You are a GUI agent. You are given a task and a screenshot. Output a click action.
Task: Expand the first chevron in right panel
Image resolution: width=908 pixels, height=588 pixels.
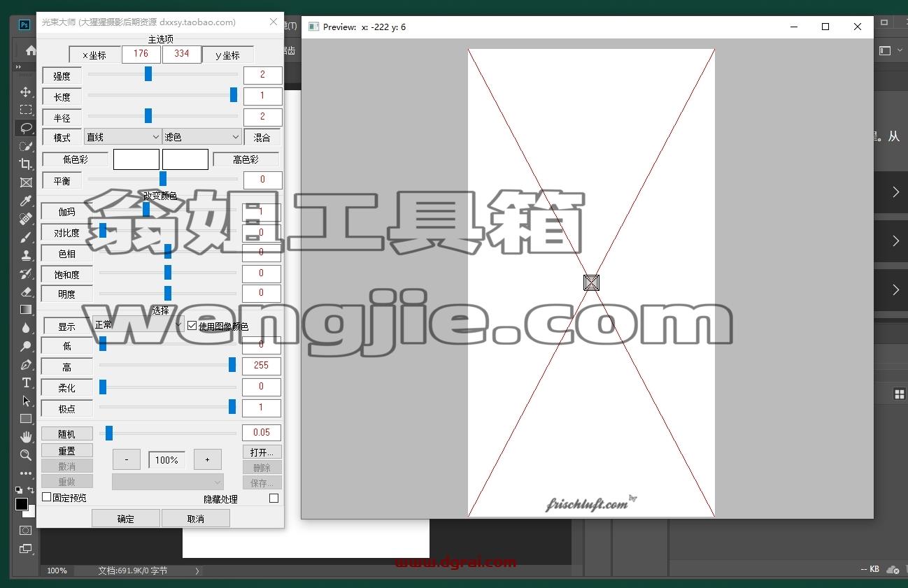click(x=896, y=192)
